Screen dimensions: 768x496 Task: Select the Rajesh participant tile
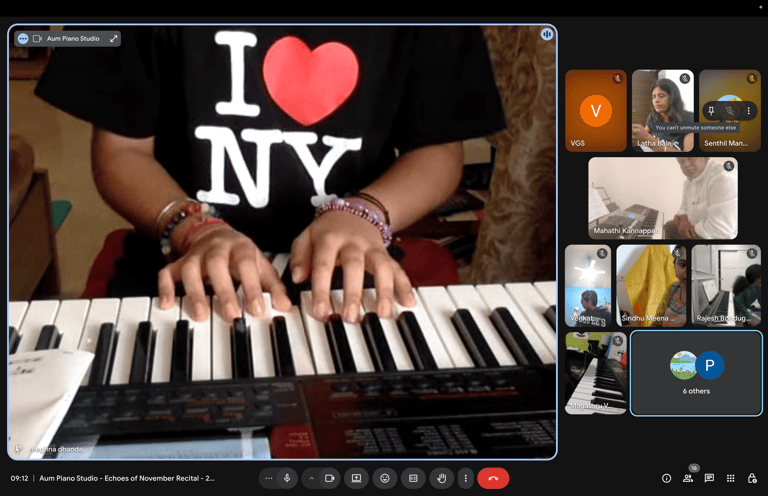click(726, 285)
